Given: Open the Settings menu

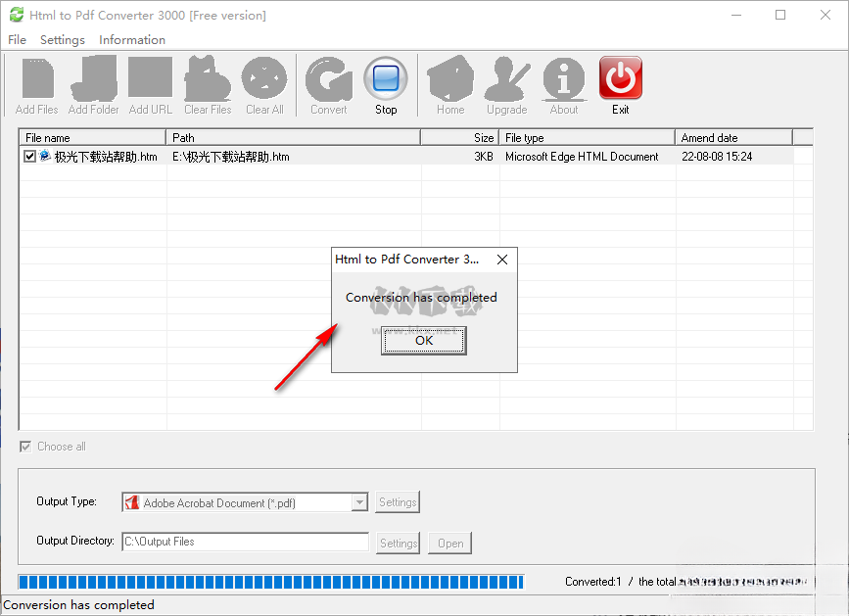Looking at the screenshot, I should coord(63,40).
